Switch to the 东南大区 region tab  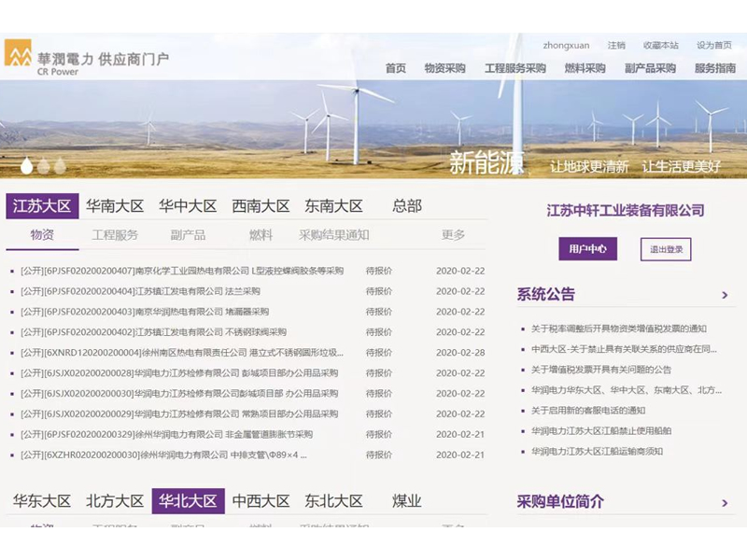[x=333, y=206]
